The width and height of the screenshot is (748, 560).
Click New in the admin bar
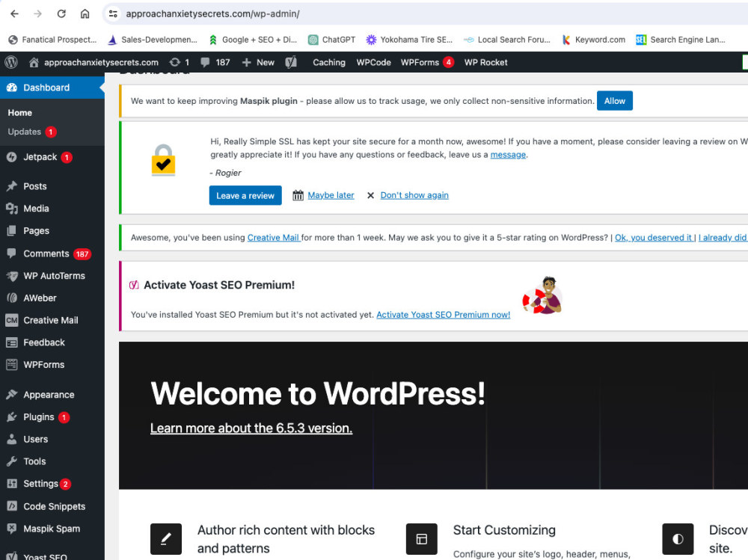coord(259,63)
